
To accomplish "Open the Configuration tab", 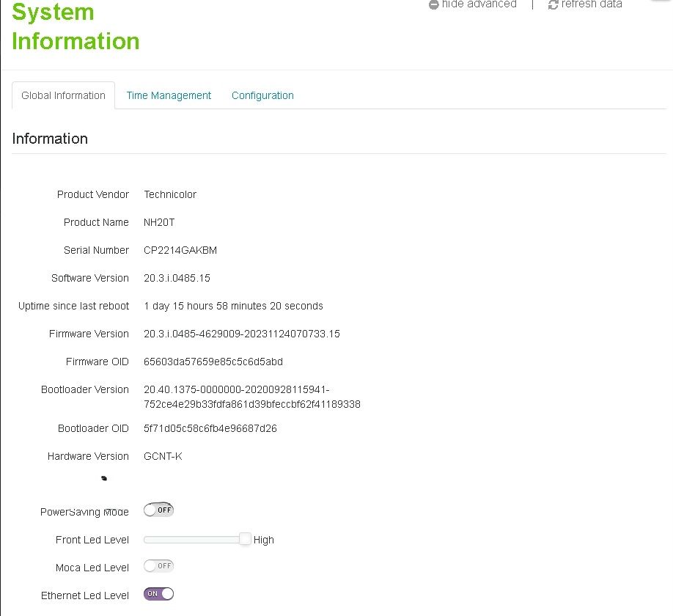I will point(262,95).
